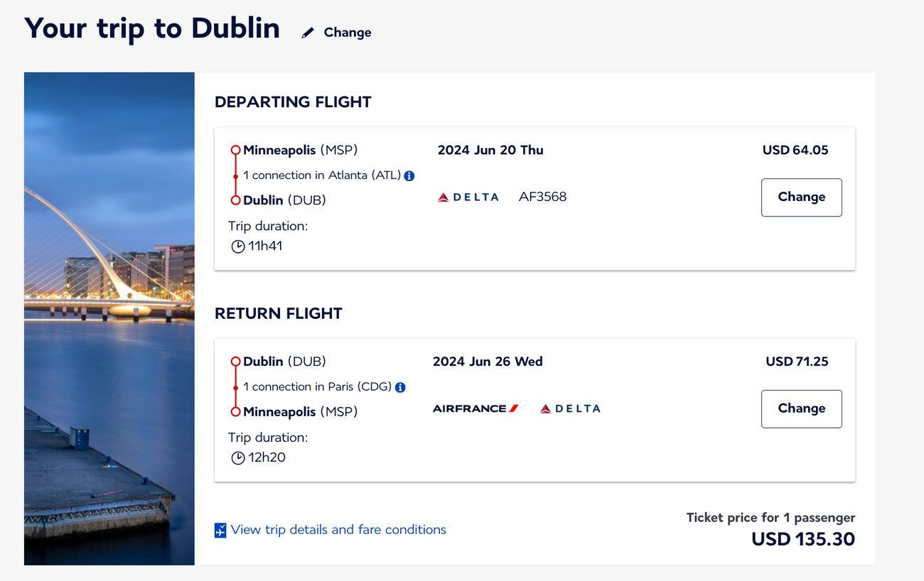
Task: Select the Air France logo on the return flight
Action: coord(475,408)
